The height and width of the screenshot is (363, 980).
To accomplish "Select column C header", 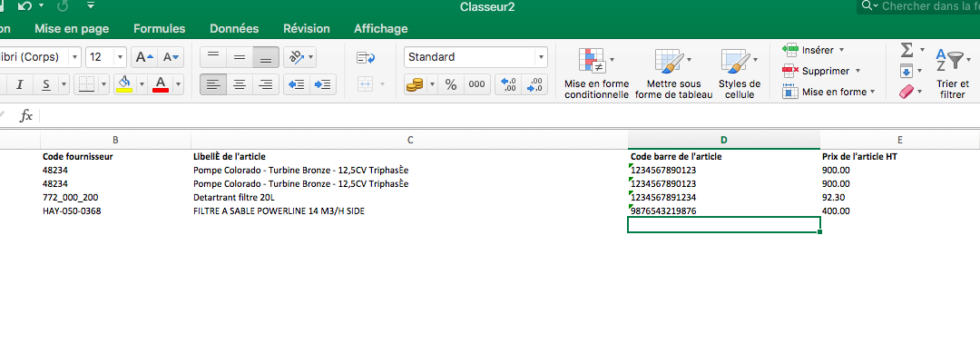I will [410, 140].
